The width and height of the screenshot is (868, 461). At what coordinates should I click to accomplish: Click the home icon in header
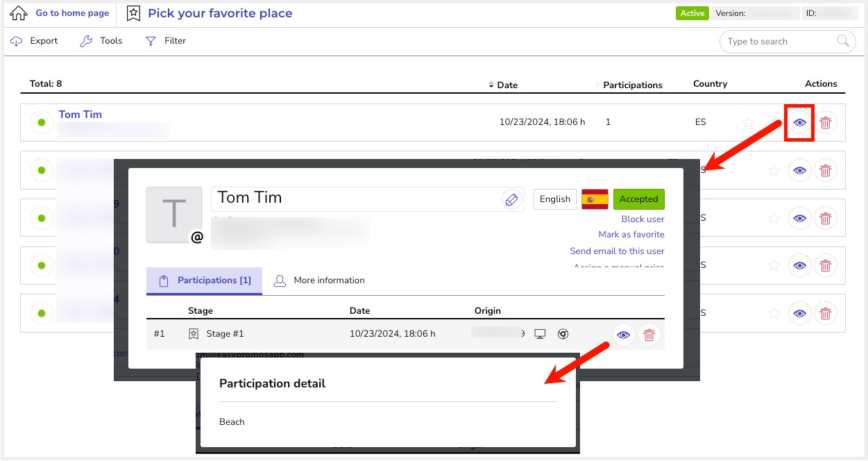click(19, 13)
